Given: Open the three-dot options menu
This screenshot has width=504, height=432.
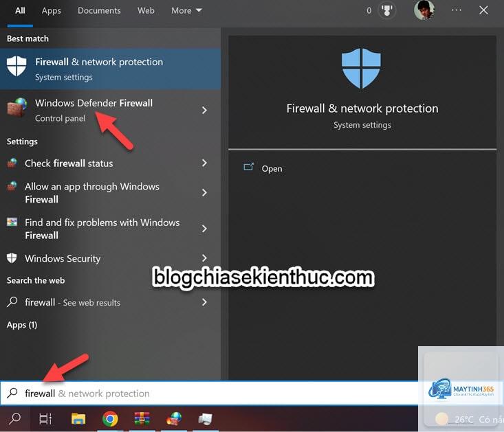Looking at the screenshot, I should pos(456,10).
